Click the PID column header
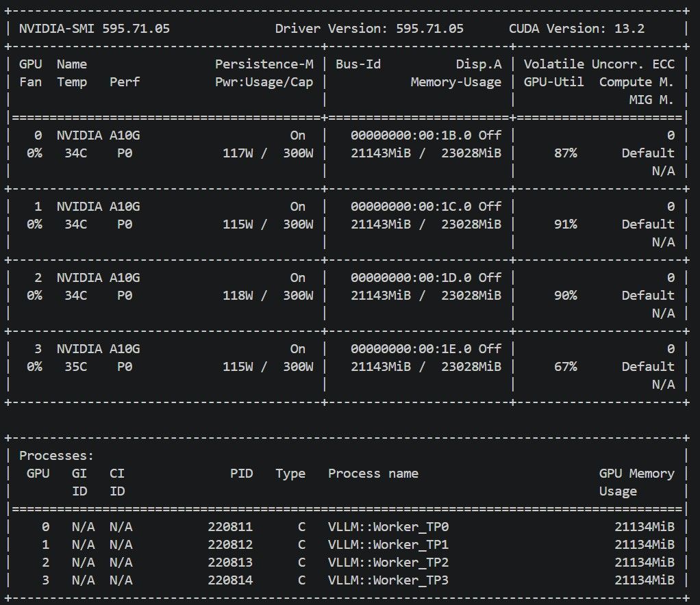The image size is (700, 605). point(242,474)
